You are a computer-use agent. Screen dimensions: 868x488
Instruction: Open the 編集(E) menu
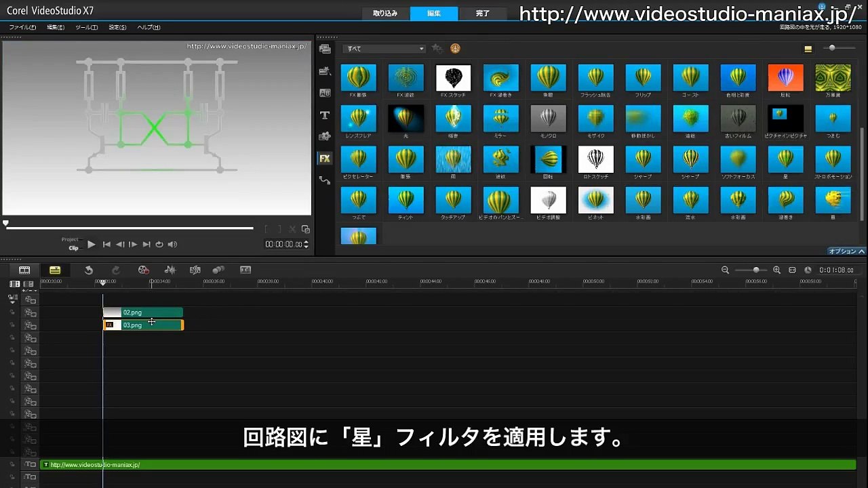click(x=56, y=28)
